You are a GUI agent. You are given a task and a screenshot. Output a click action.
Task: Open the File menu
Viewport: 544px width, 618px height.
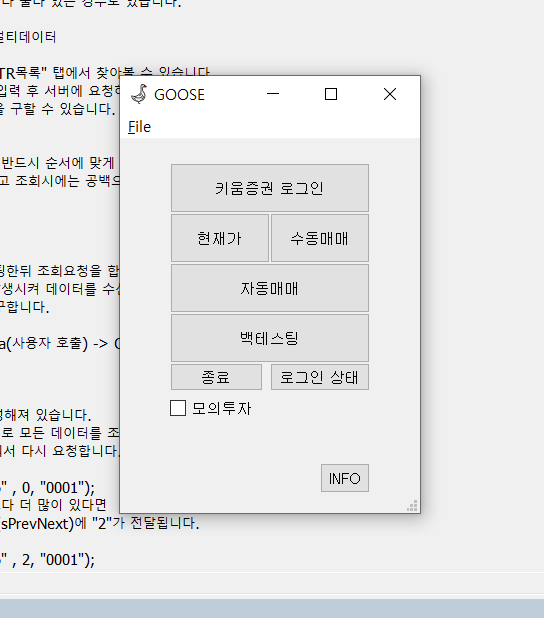(140, 127)
